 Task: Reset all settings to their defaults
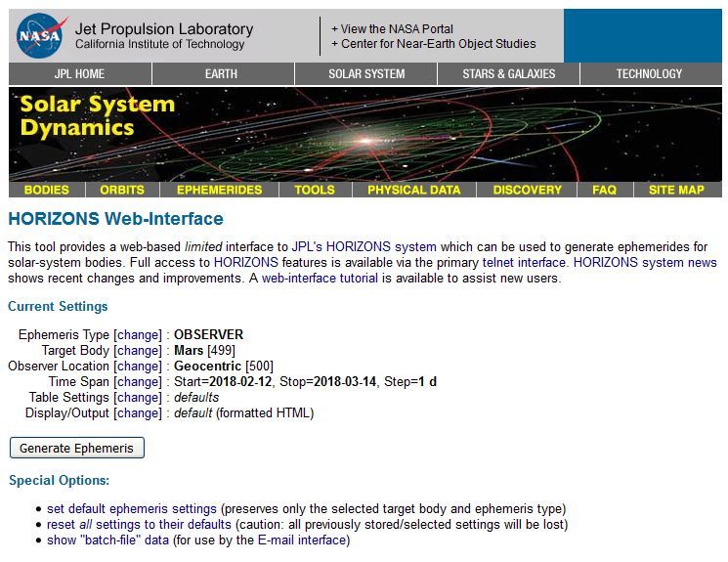coord(139,525)
